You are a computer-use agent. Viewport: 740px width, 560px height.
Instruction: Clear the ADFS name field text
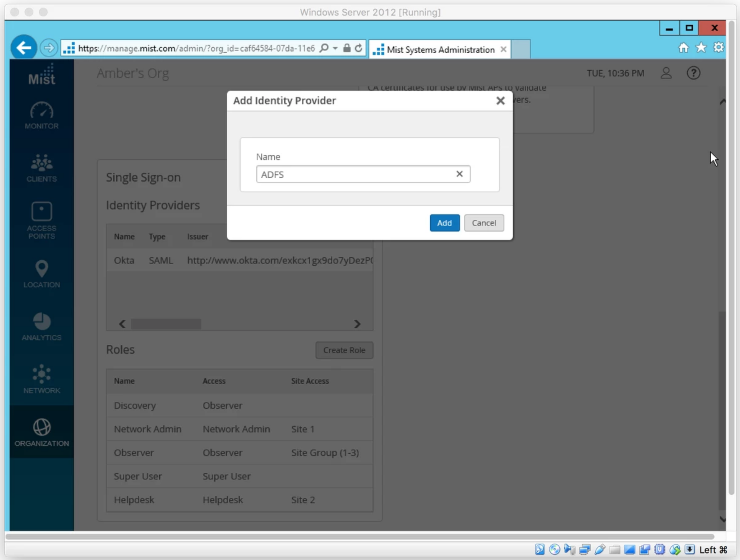click(x=459, y=174)
